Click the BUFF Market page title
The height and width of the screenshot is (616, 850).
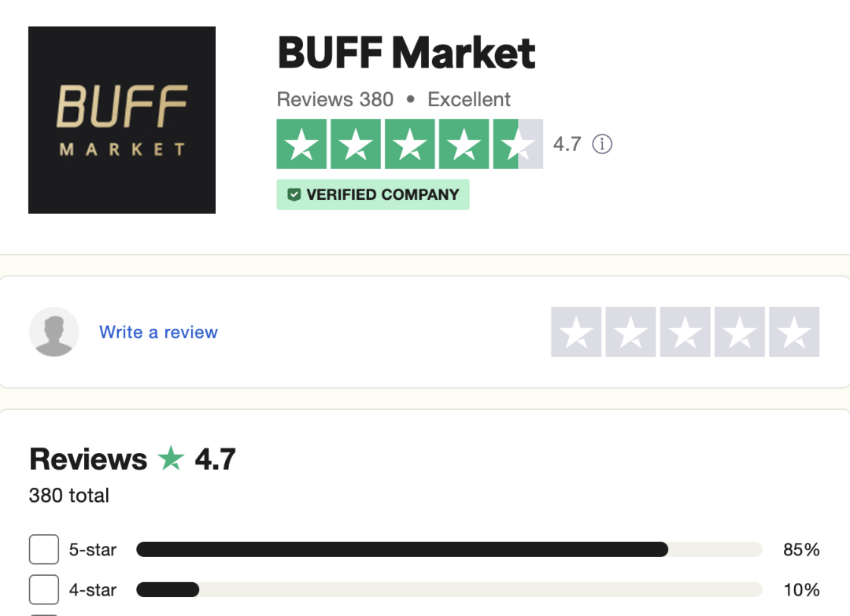point(406,53)
